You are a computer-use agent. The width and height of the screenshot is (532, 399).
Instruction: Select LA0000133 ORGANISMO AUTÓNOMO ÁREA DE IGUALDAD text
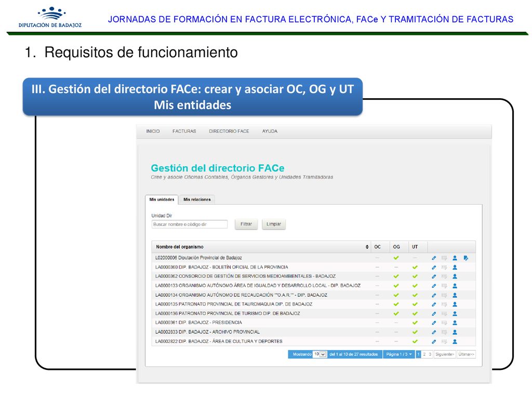(x=258, y=286)
